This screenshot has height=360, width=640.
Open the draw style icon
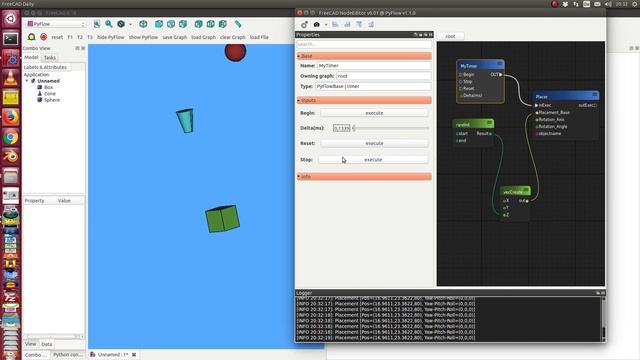point(121,24)
